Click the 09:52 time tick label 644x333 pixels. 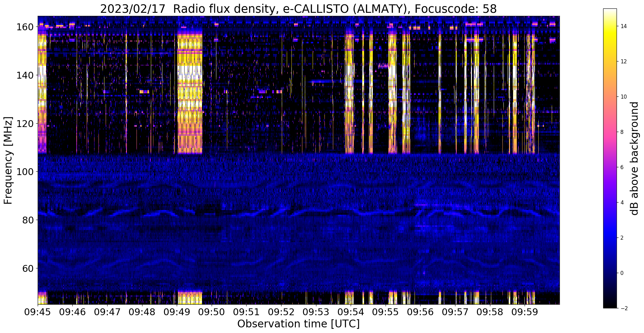point(281,312)
